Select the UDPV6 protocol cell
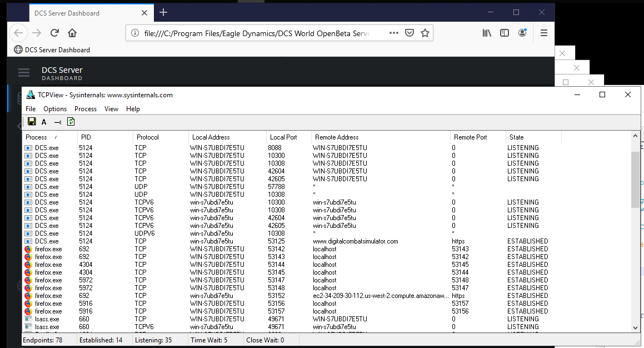 click(144, 233)
